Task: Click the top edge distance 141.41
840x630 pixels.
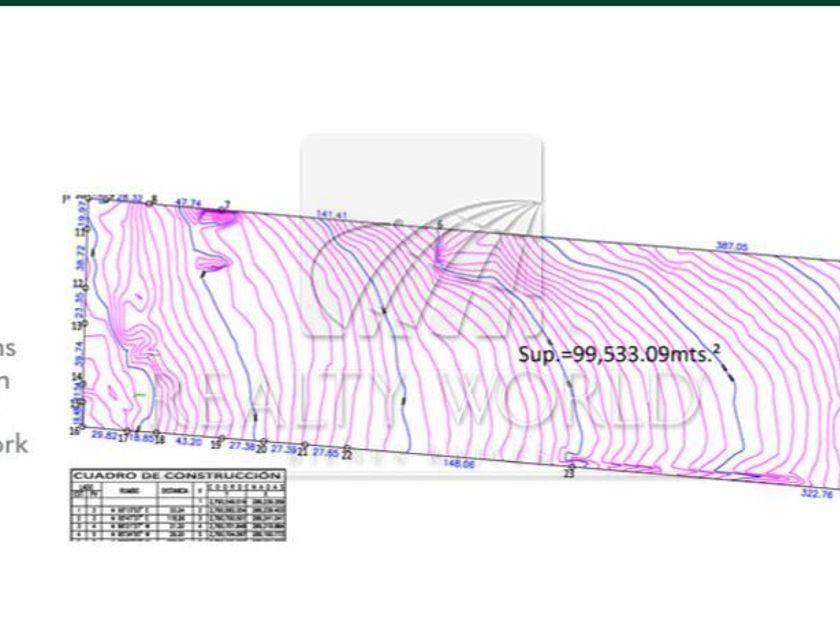Action: click(332, 215)
